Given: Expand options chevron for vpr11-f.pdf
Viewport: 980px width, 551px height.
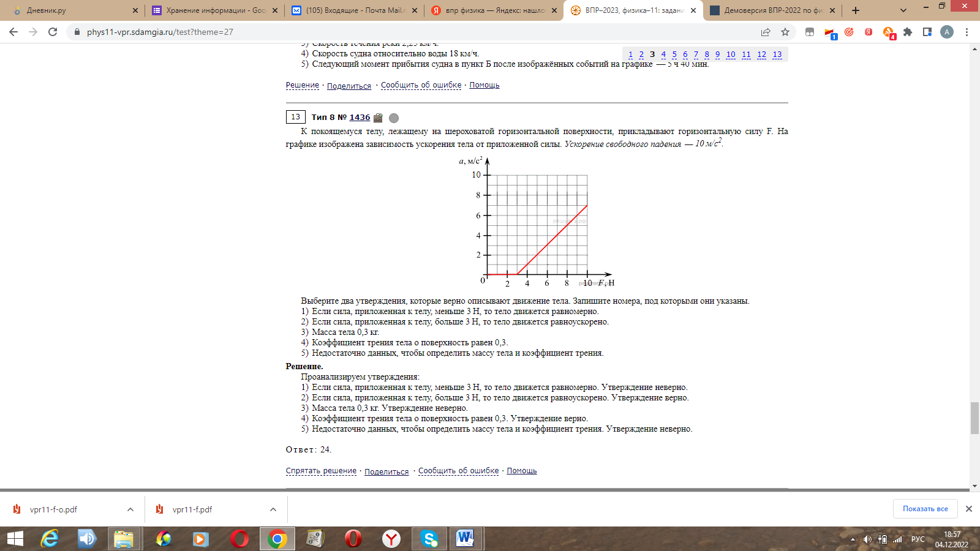Looking at the screenshot, I should click(273, 509).
